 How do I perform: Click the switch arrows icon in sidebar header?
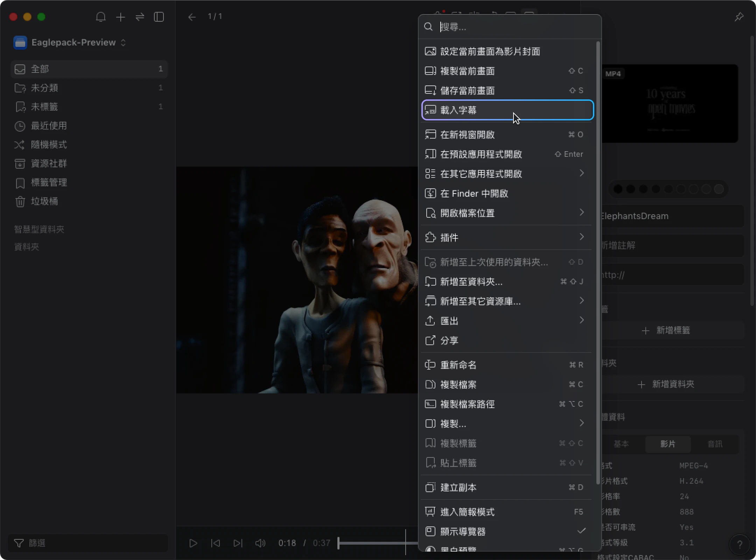pos(140,17)
